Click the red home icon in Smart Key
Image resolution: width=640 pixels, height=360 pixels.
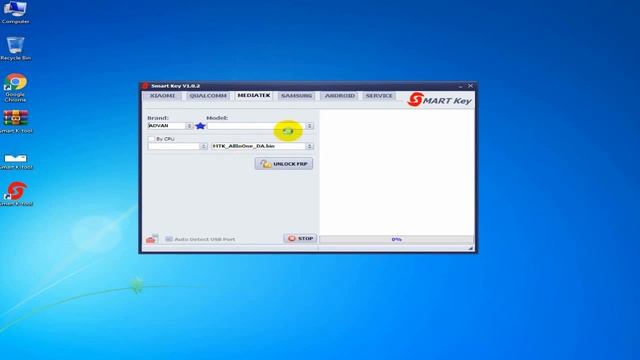point(151,239)
